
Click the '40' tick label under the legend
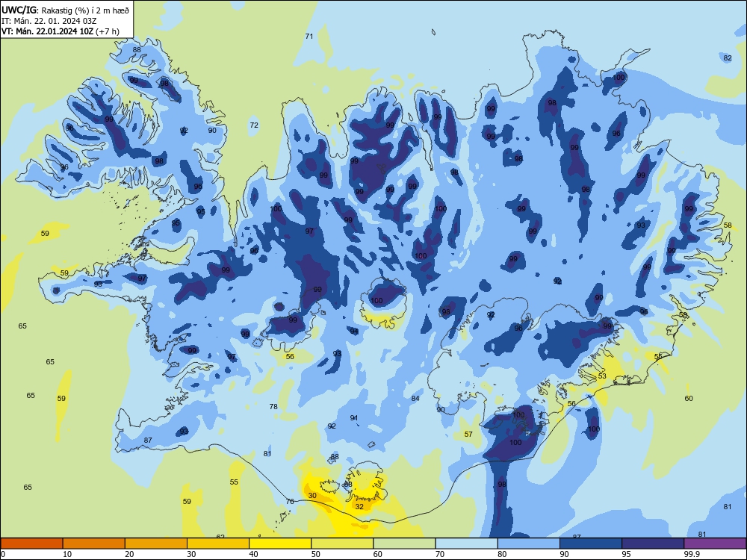253,554
